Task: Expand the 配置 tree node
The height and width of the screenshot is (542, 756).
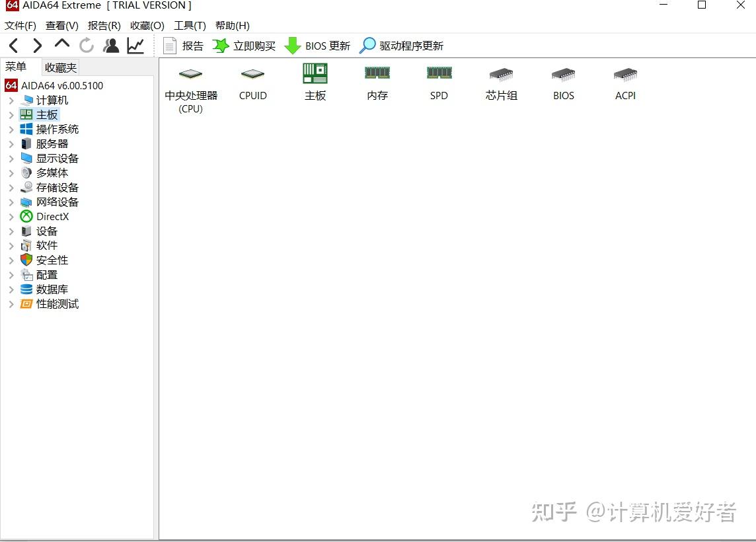Action: (x=11, y=275)
